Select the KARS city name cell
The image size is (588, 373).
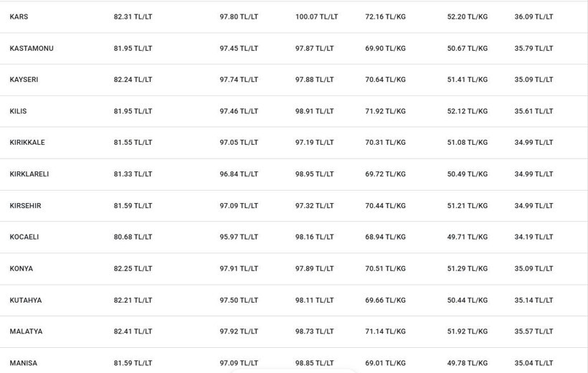pos(19,17)
